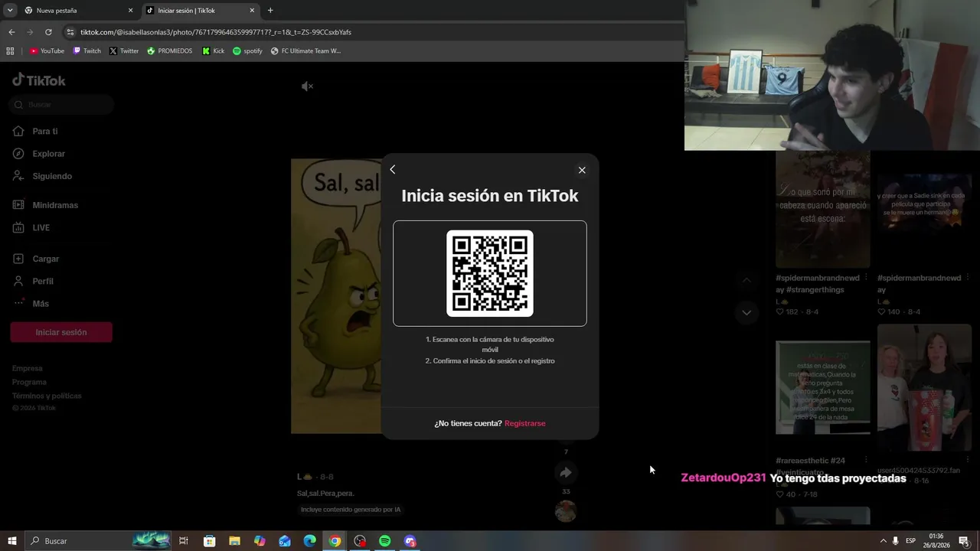The height and width of the screenshot is (551, 980).
Task: Click the tiktok.com address bar URL
Action: (x=216, y=32)
